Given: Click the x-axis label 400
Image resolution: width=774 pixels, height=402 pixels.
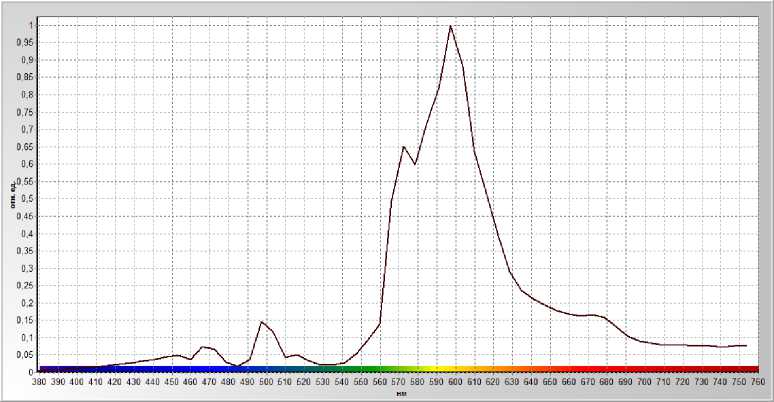Looking at the screenshot, I should (x=77, y=382).
